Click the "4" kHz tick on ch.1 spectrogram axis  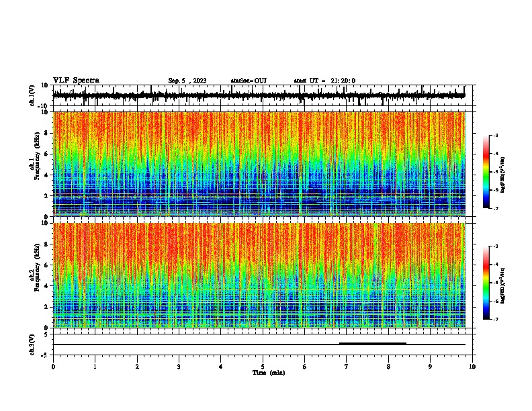coord(46,175)
